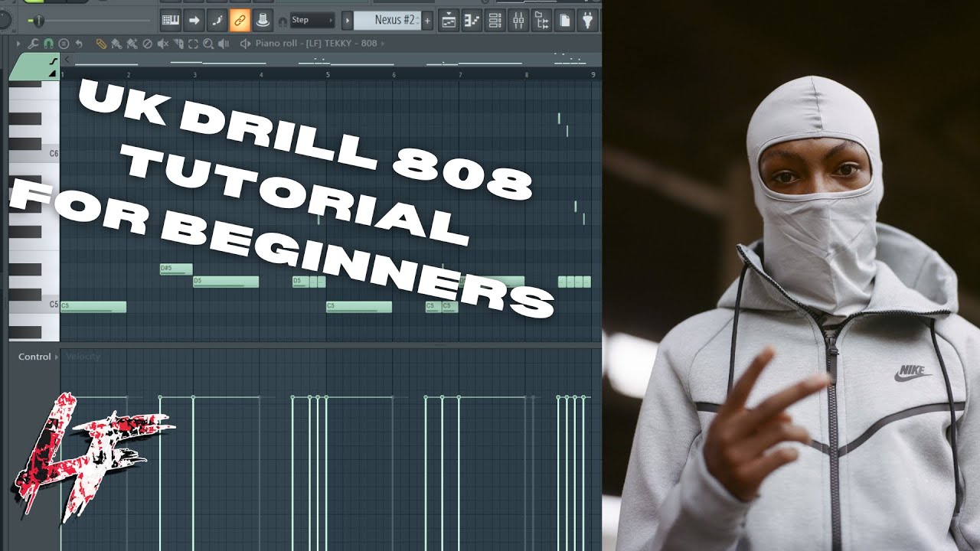Open the Mixer icon

(x=518, y=21)
